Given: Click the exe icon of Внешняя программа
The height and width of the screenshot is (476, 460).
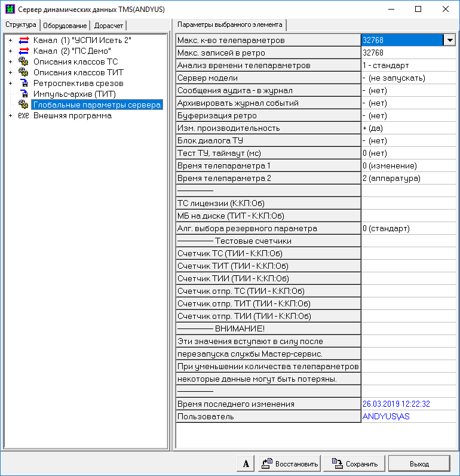Looking at the screenshot, I should point(24,115).
